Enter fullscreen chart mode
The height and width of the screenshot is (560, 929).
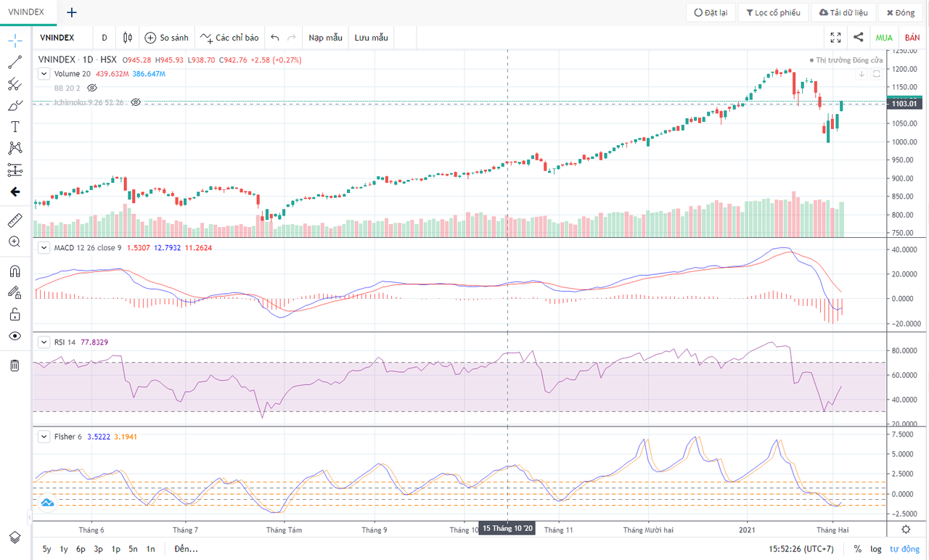(835, 38)
